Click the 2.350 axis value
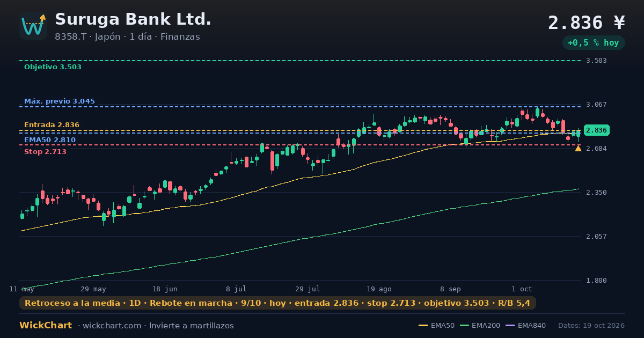The height and width of the screenshot is (338, 644). coord(596,193)
